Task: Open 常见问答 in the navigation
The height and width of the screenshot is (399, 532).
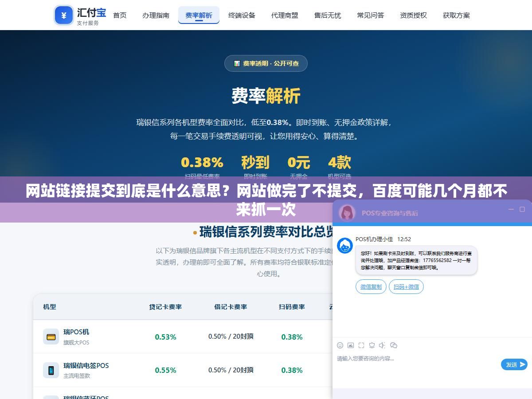Action: tap(370, 15)
